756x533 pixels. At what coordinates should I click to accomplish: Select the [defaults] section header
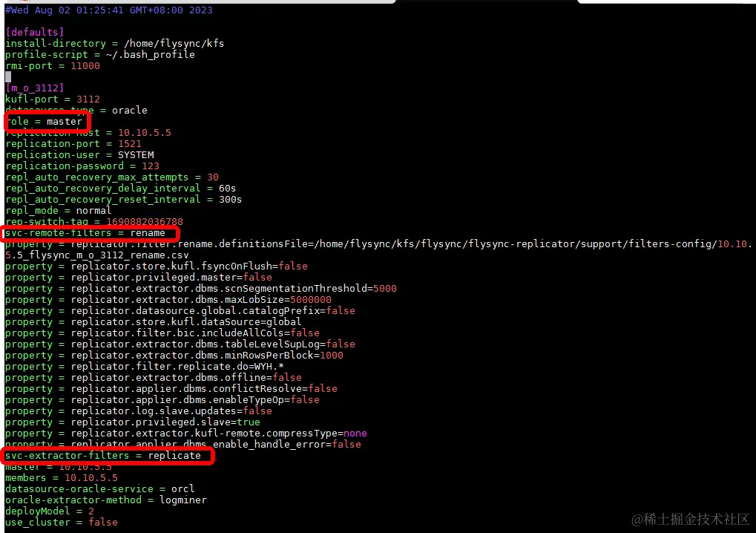coord(34,33)
